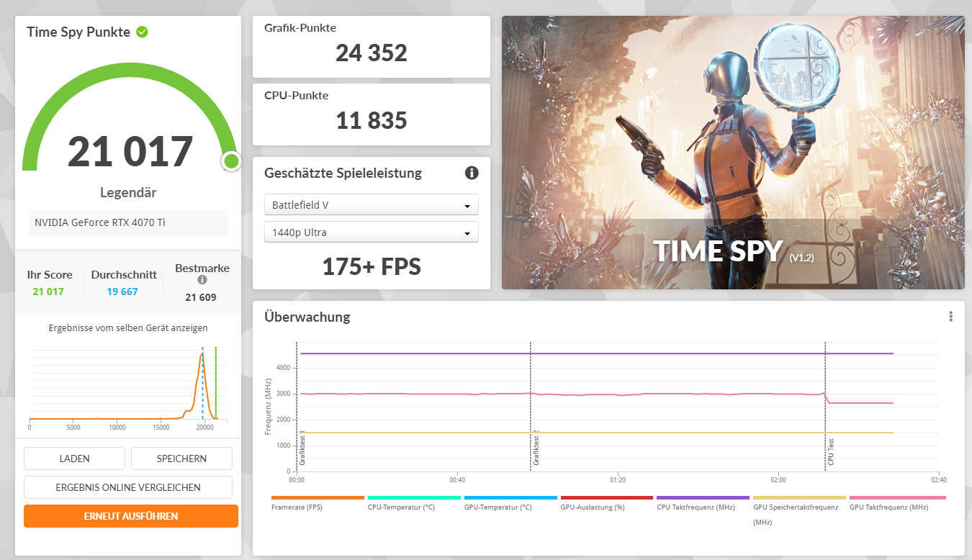972x560 pixels.
Task: Click the SPEICHERN button
Action: click(x=181, y=459)
